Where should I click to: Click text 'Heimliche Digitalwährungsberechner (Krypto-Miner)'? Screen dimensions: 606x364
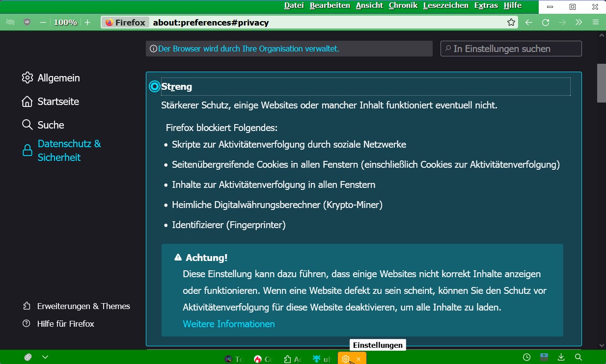point(277,205)
